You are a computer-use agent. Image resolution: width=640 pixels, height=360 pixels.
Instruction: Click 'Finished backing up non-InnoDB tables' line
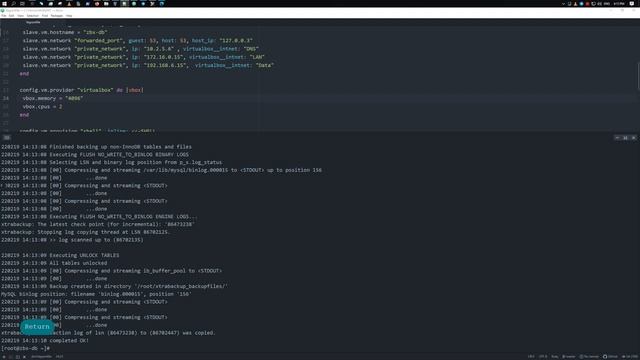click(96, 147)
